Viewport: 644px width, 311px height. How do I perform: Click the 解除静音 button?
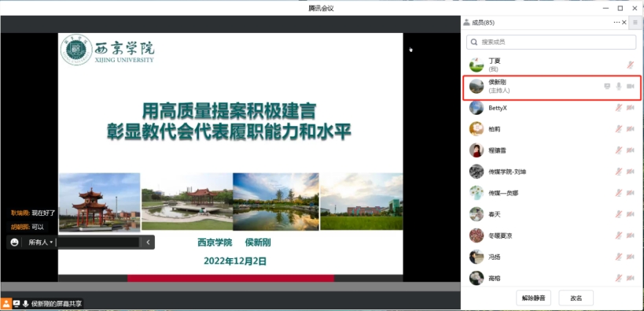[533, 298]
